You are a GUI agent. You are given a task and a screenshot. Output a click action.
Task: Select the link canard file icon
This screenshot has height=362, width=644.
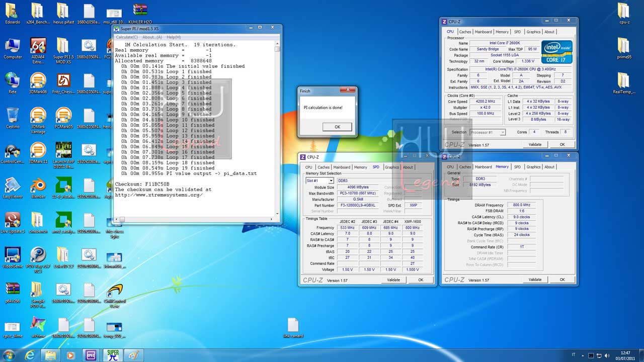293,328
